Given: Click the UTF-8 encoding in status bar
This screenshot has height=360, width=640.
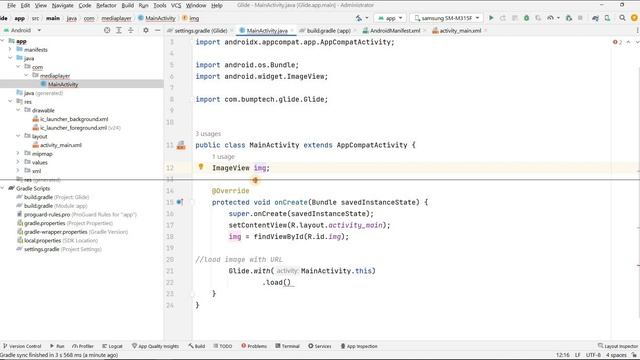Looking at the screenshot, I should 593,355.
